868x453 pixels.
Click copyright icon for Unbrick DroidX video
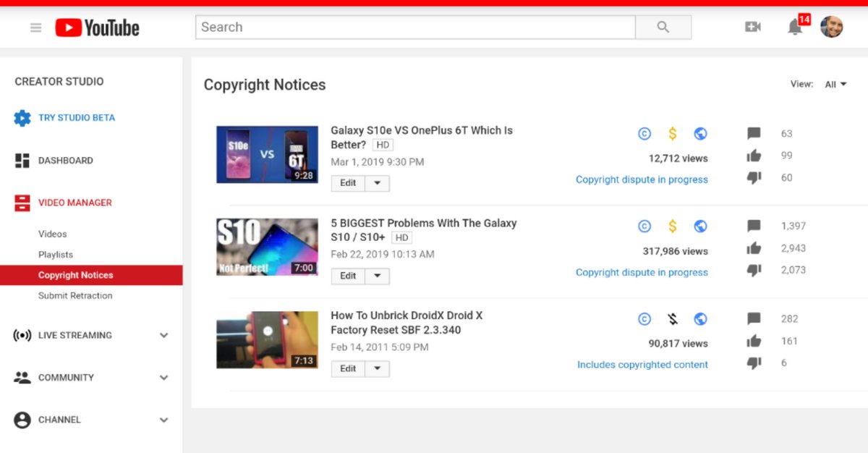coord(644,319)
